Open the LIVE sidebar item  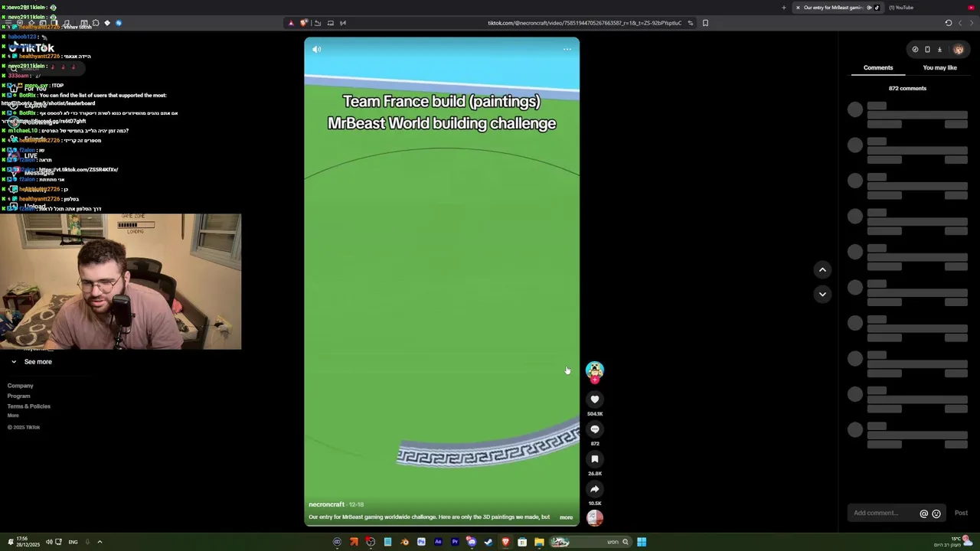(x=31, y=156)
